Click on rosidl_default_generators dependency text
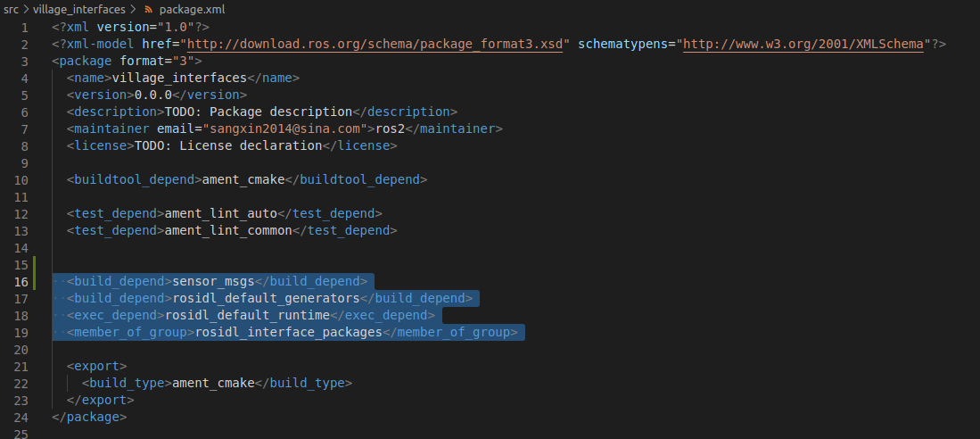 266,298
